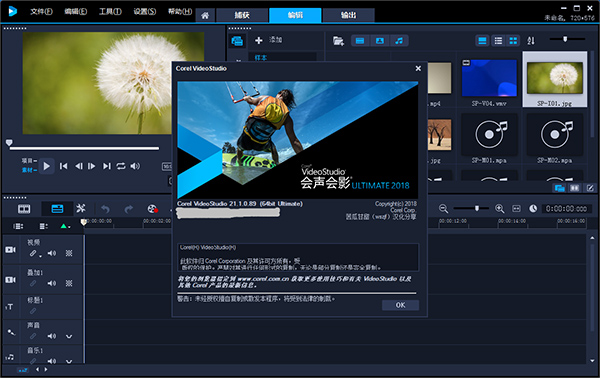This screenshot has width=600, height=378.
Task: Open the options panel edit icon
Action: [590, 188]
